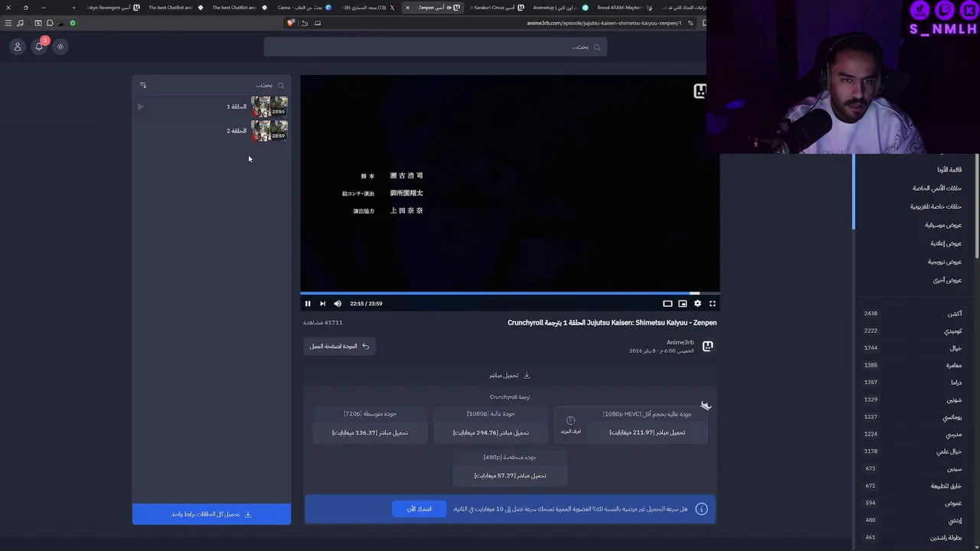Click episode list search magnifier icon
The image size is (980, 551).
[x=281, y=85]
